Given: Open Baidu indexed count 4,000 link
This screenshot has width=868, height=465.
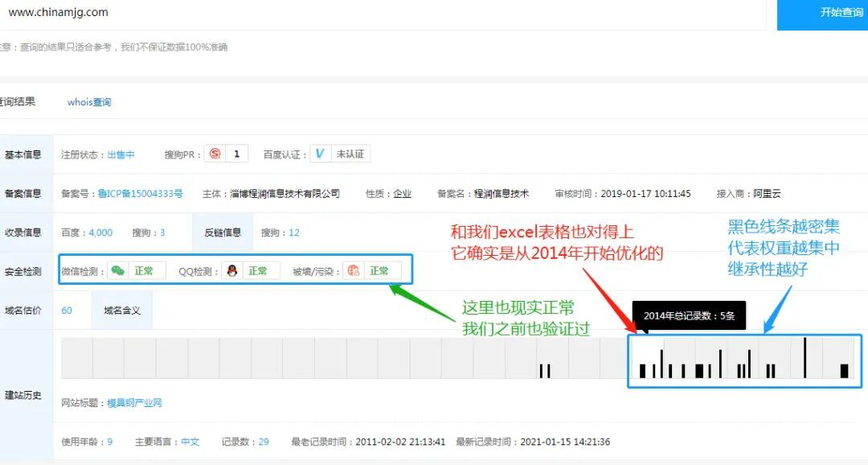Looking at the screenshot, I should [x=100, y=232].
